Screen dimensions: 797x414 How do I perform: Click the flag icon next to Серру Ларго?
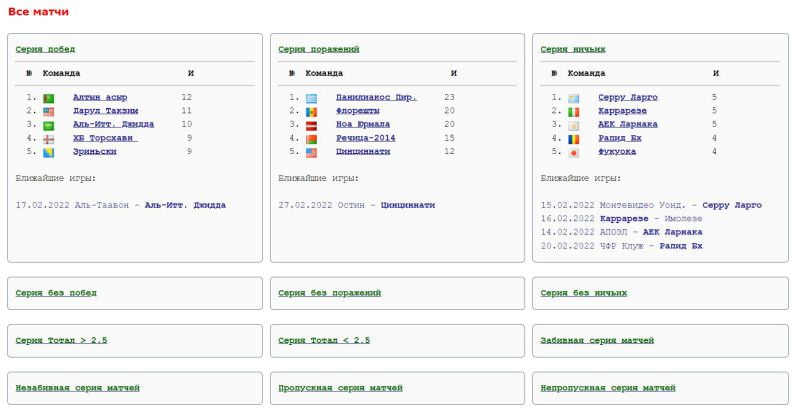click(574, 98)
